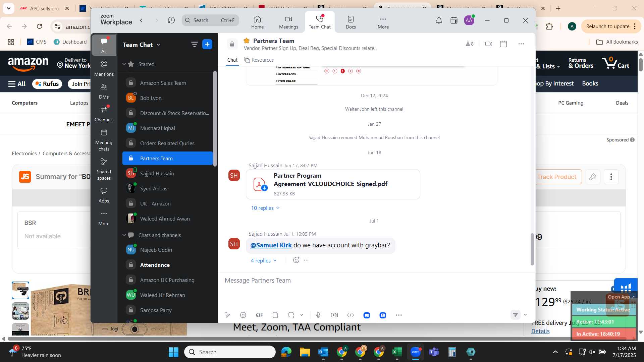Open File Explorer from taskbar

[x=305, y=352]
